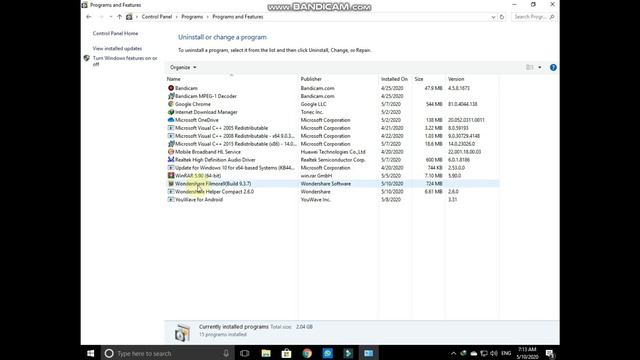The image size is (640, 360).
Task: Open the Organize dropdown menu
Action: point(183,67)
